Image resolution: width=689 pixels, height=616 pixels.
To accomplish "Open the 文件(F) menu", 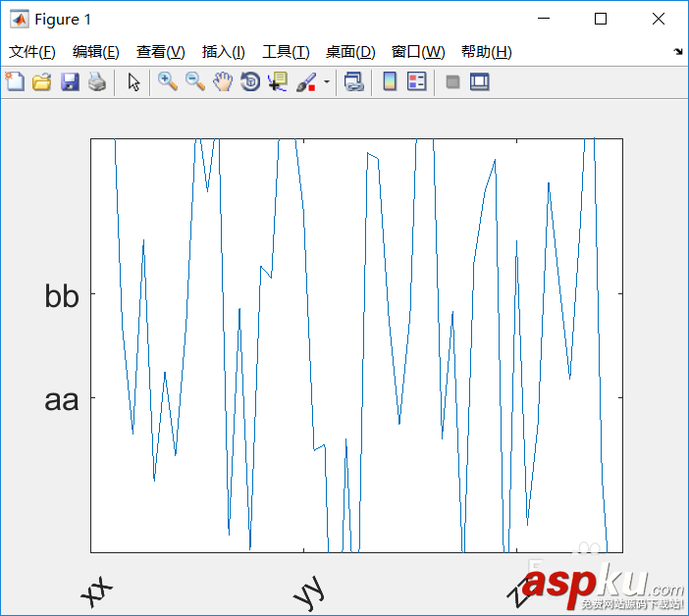I will (32, 52).
